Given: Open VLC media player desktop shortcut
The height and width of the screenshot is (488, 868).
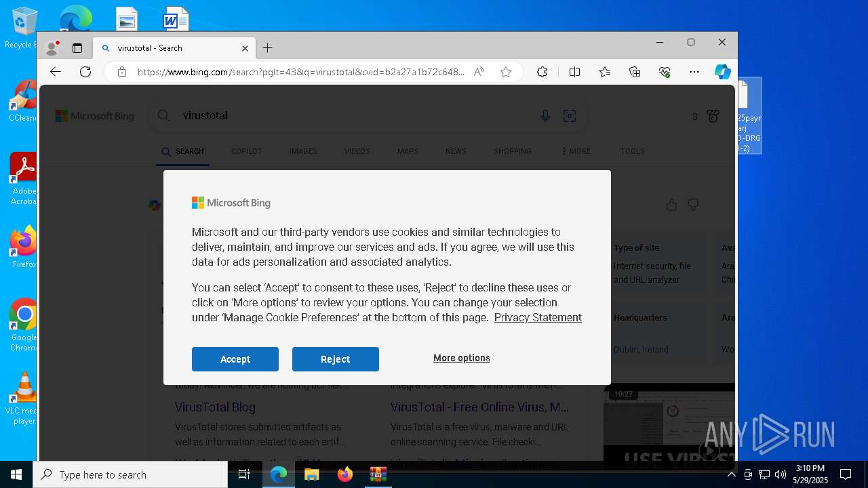Looking at the screenshot, I should (x=23, y=399).
